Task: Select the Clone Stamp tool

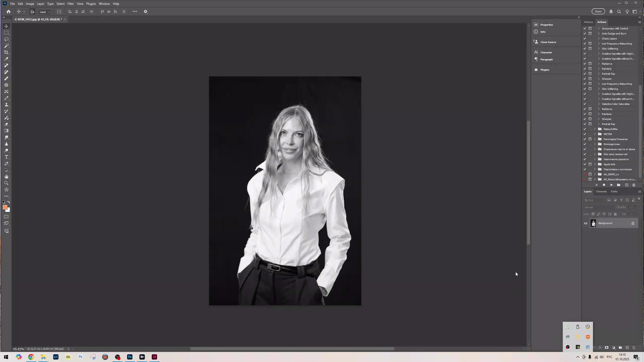Action: point(6,105)
